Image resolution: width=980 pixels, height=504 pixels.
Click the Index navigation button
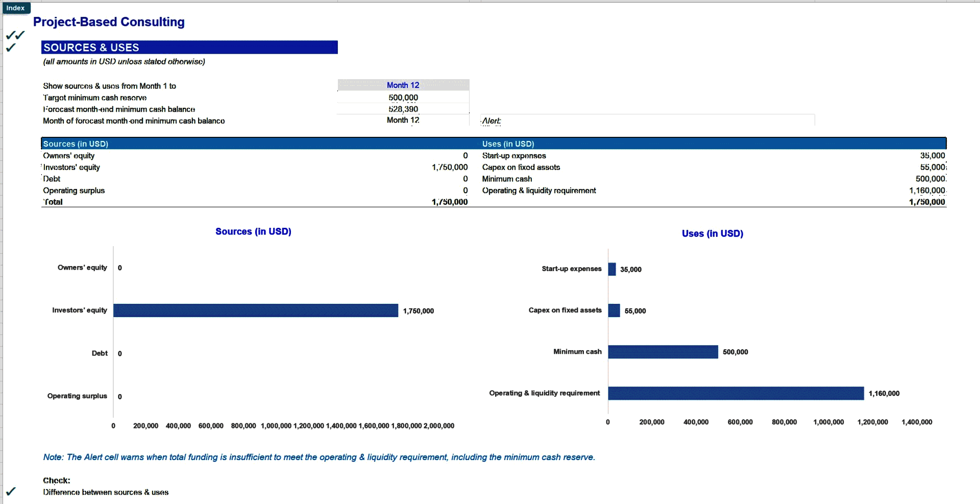coord(16,8)
